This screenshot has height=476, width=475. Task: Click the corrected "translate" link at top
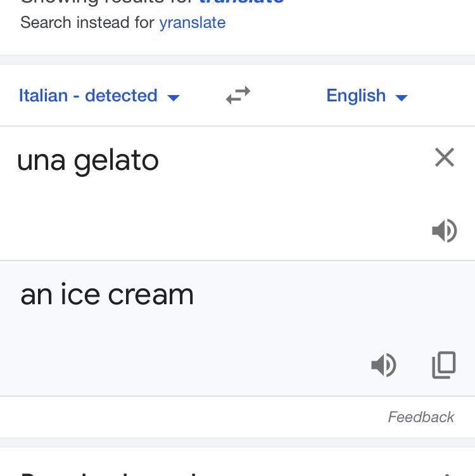pos(241,2)
